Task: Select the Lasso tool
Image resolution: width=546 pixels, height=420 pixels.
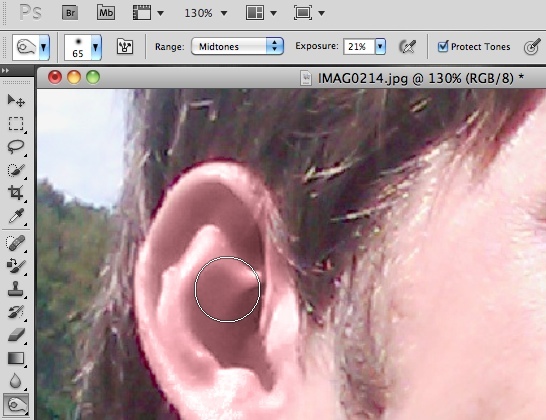Action: click(16, 147)
